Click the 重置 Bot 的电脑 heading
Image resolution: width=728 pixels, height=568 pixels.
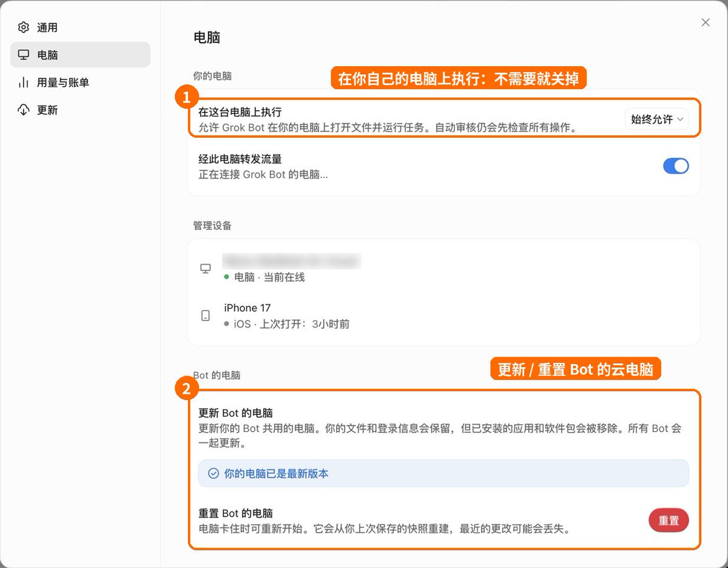click(x=235, y=513)
